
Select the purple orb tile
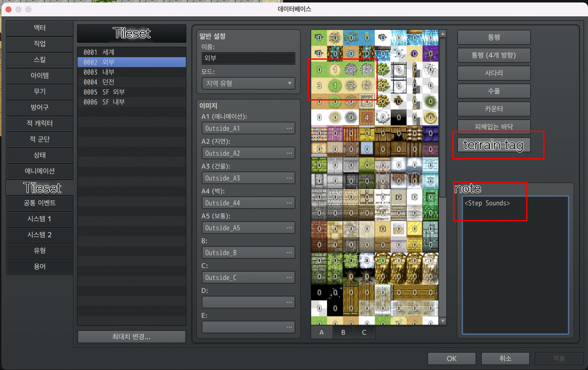pos(415,54)
